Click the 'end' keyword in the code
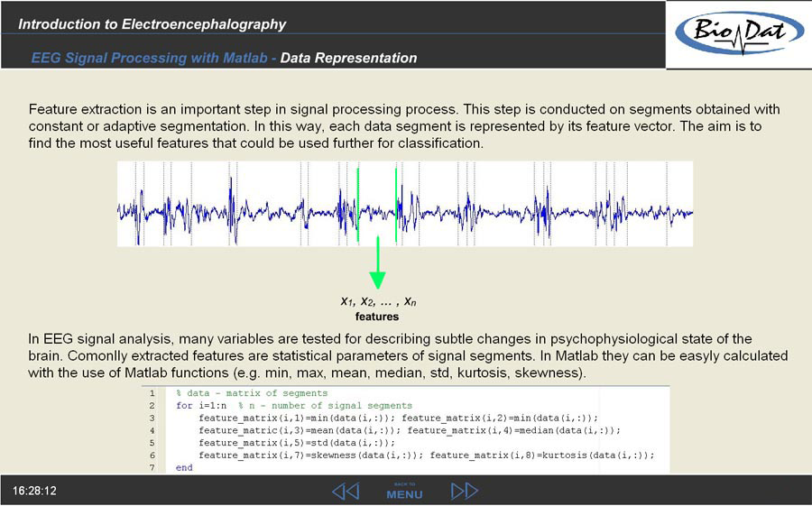812x506 pixels. [x=184, y=468]
